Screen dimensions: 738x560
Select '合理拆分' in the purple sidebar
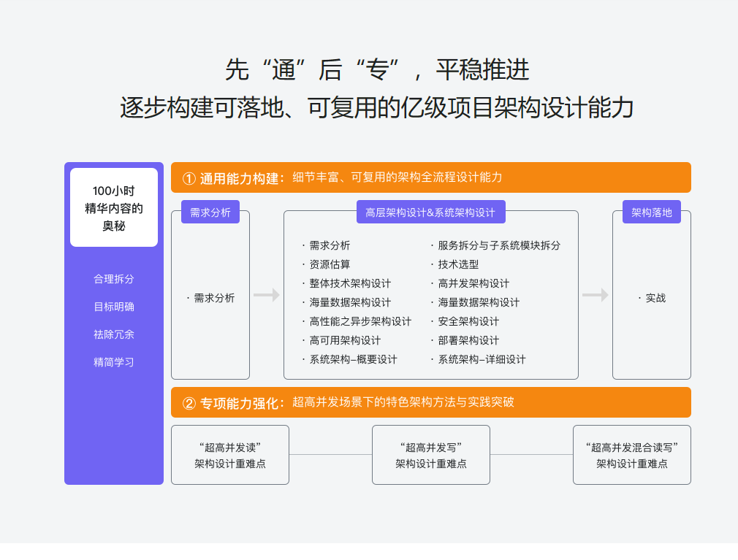[114, 280]
